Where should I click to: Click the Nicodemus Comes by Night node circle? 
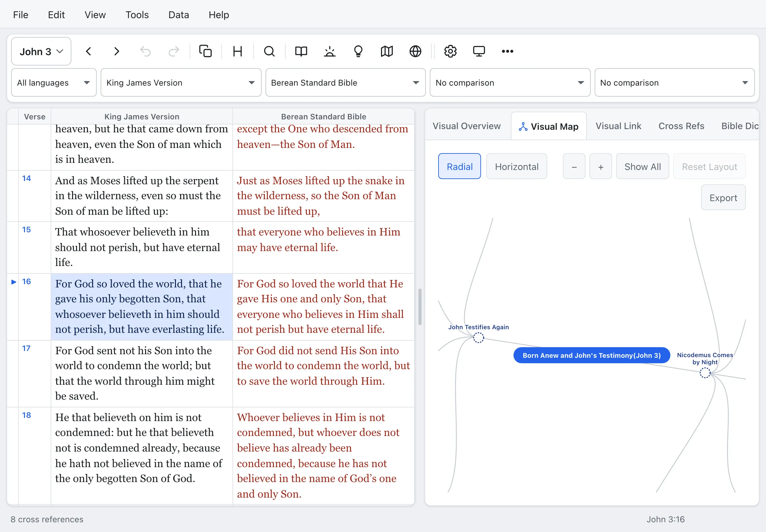tap(705, 373)
